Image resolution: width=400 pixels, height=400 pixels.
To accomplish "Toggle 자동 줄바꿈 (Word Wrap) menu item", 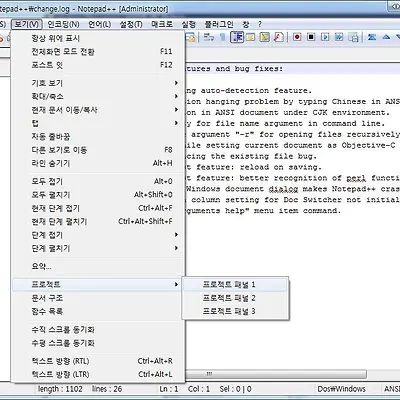I will (98, 136).
